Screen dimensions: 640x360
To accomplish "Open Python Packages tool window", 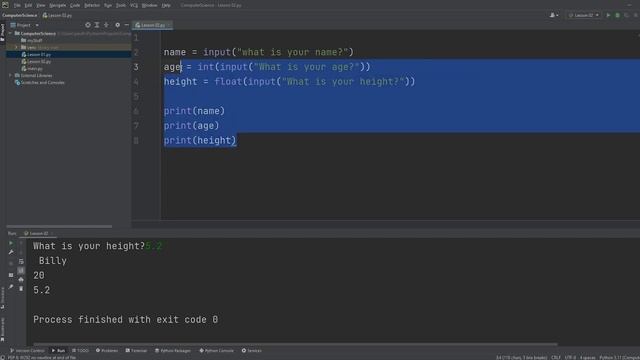I will point(173,351).
